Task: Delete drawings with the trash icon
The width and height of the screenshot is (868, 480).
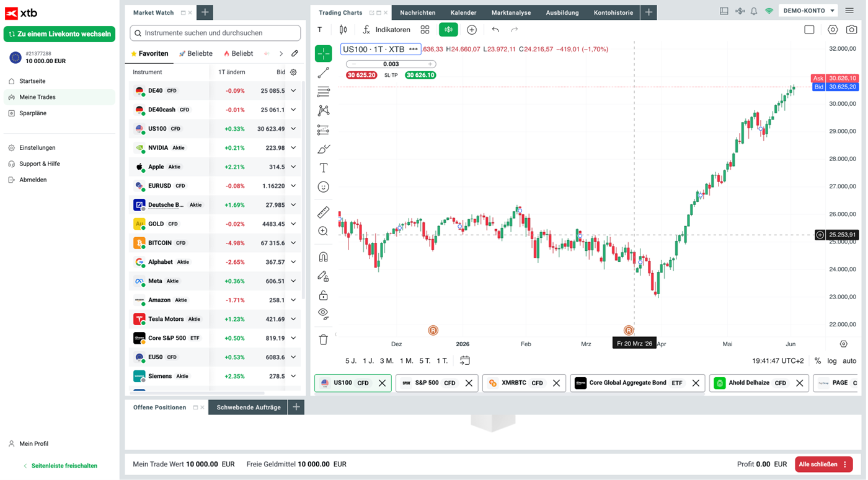Action: point(323,339)
